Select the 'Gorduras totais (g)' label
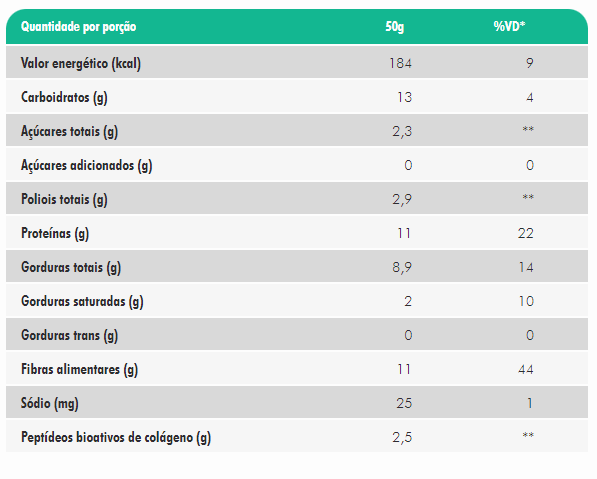This screenshot has width=597, height=479. 71,267
